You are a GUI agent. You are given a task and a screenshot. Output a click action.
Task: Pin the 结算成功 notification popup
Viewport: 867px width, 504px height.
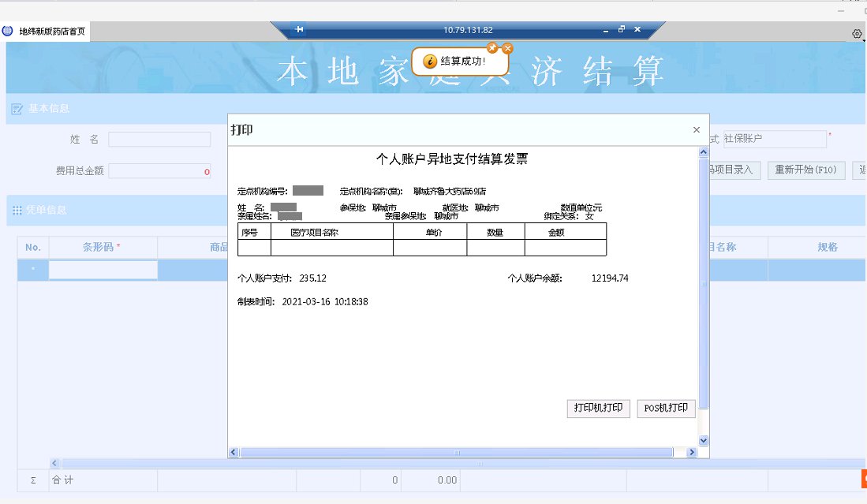click(492, 47)
